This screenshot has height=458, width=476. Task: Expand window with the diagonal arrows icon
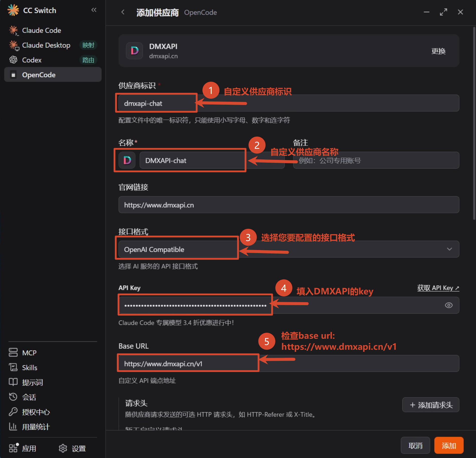(443, 12)
